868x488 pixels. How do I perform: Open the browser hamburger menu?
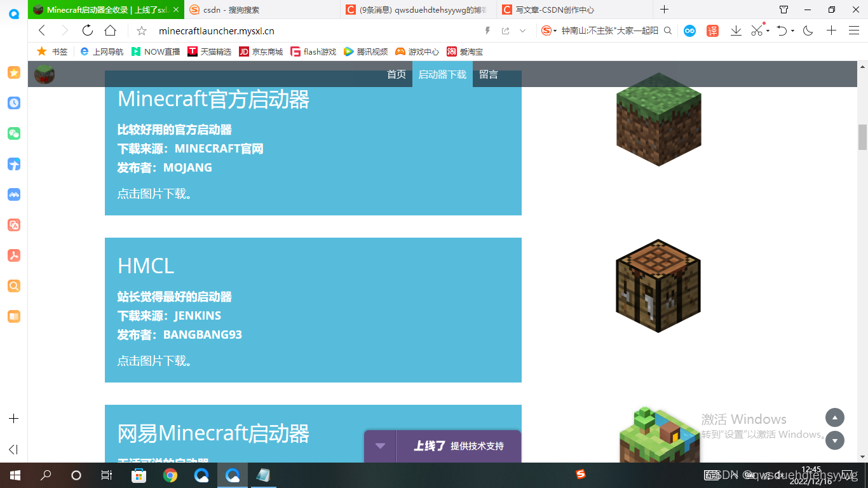click(x=854, y=30)
